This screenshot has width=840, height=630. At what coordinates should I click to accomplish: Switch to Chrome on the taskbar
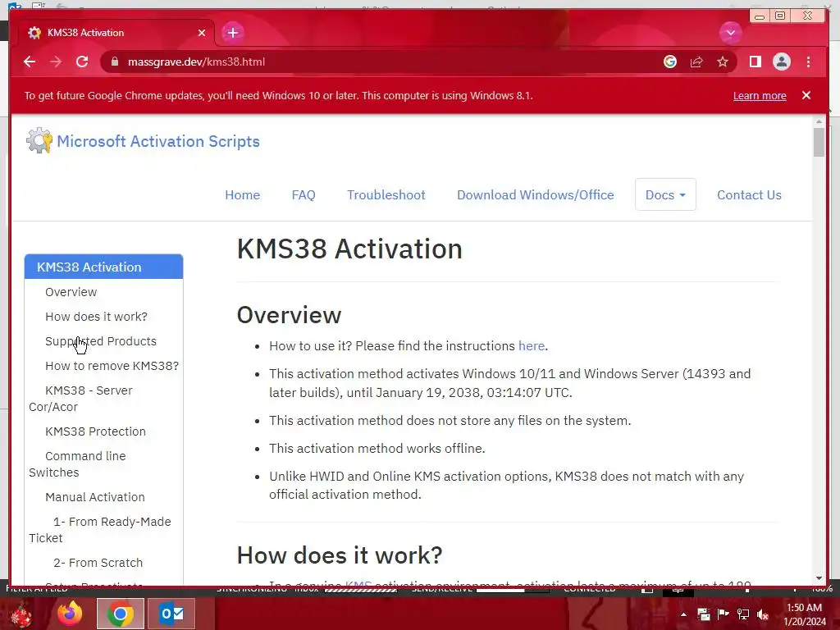(x=121, y=614)
